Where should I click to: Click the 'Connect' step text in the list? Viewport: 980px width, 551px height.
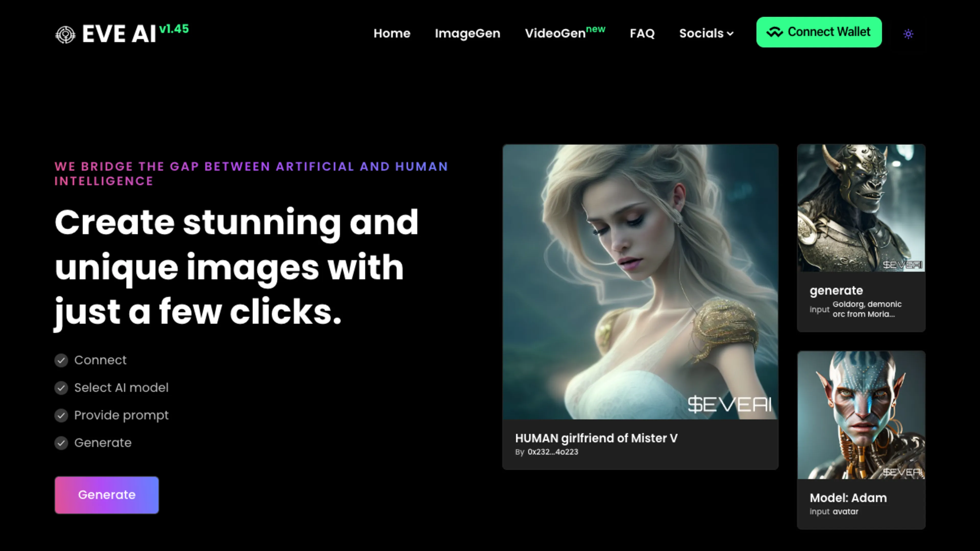click(101, 360)
